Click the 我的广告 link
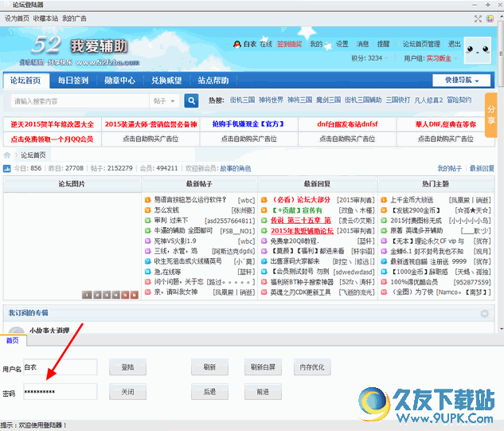The height and width of the screenshot is (431, 504). 74,18
